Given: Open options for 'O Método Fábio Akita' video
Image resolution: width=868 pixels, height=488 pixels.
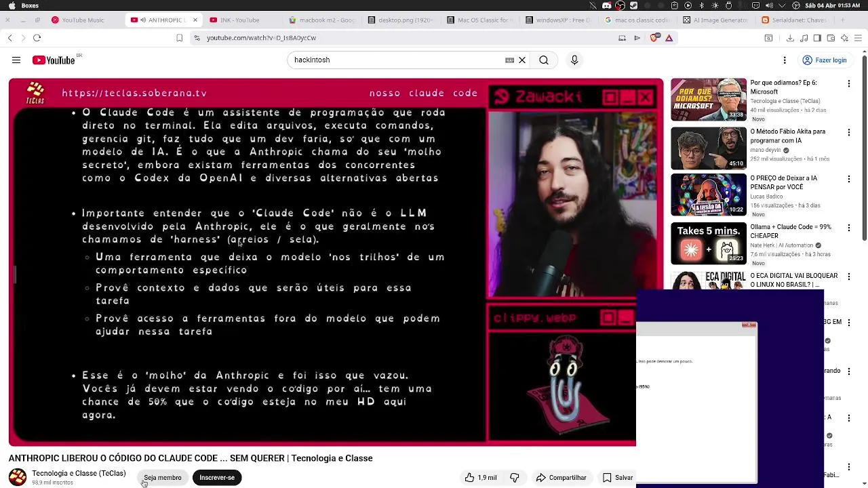Looking at the screenshot, I should tap(849, 132).
